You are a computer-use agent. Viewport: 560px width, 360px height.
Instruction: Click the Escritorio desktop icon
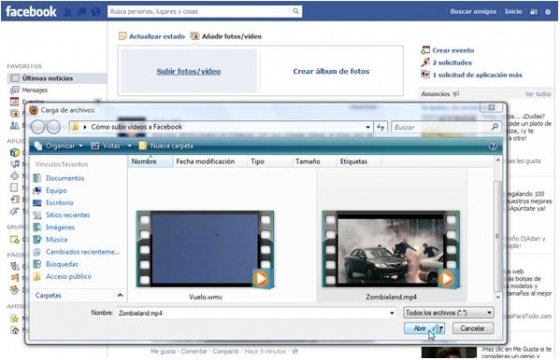37,202
